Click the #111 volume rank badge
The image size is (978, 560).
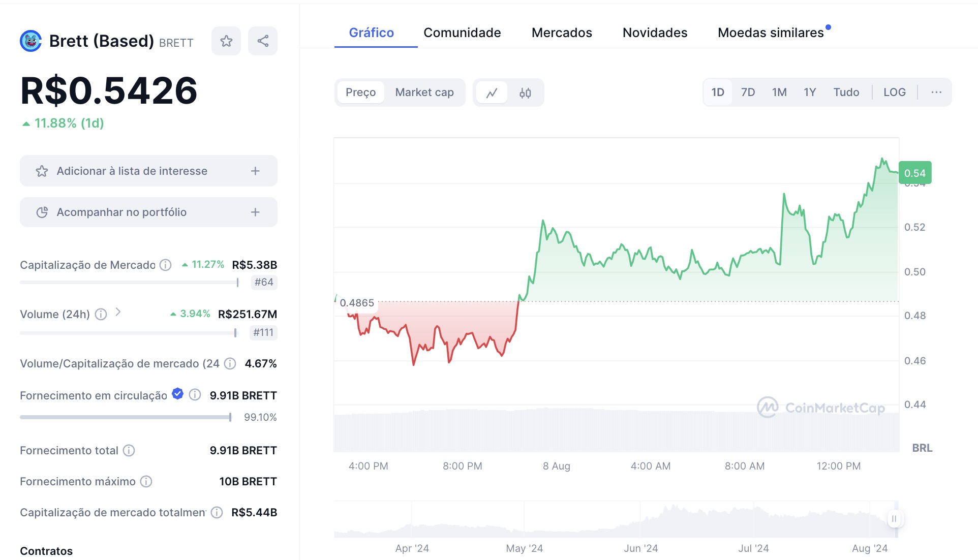pyautogui.click(x=263, y=332)
